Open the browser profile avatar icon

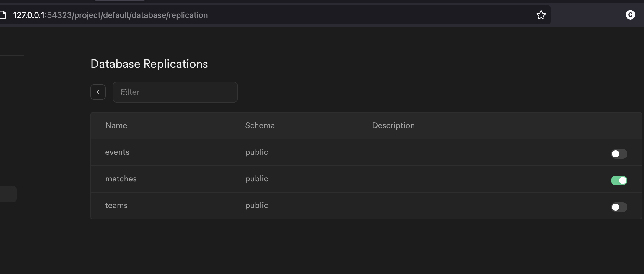coord(631,15)
